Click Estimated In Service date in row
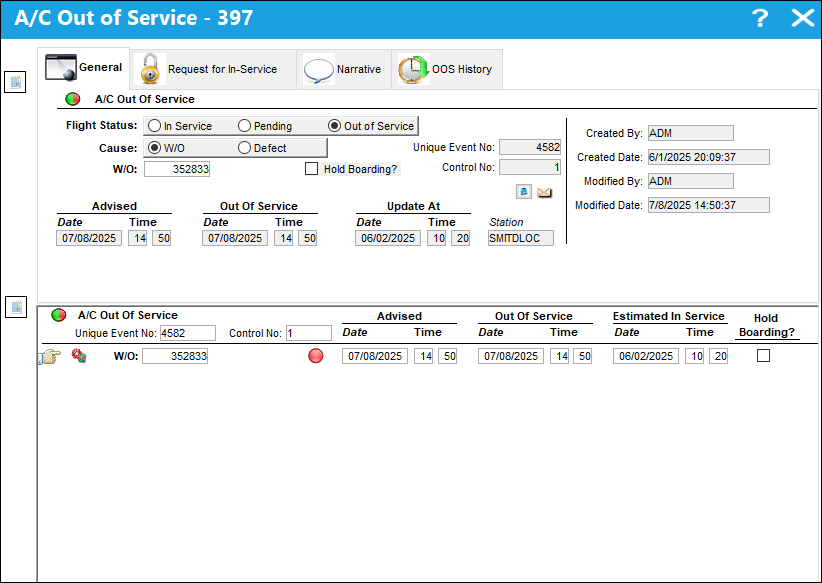This screenshot has height=583, width=822. tap(646, 356)
